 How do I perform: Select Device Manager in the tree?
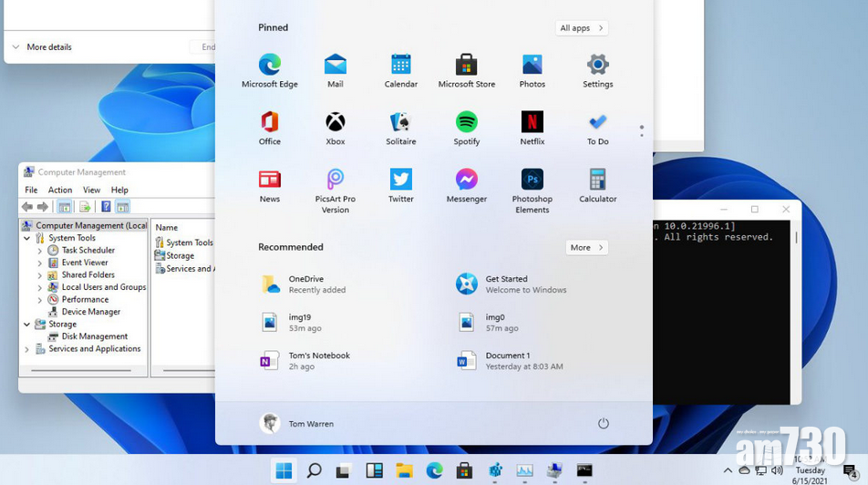(84, 312)
